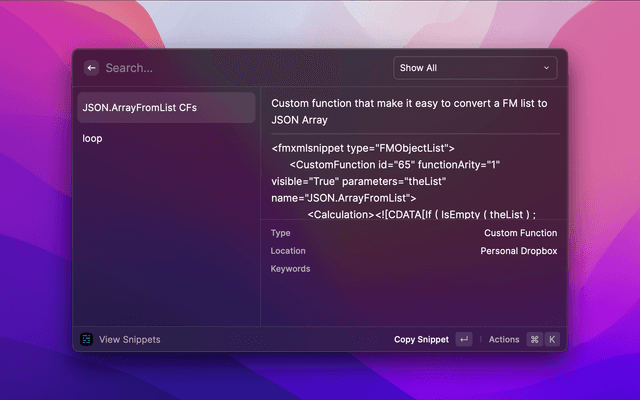Click the fmxmlsnippet code preview

coord(409,180)
